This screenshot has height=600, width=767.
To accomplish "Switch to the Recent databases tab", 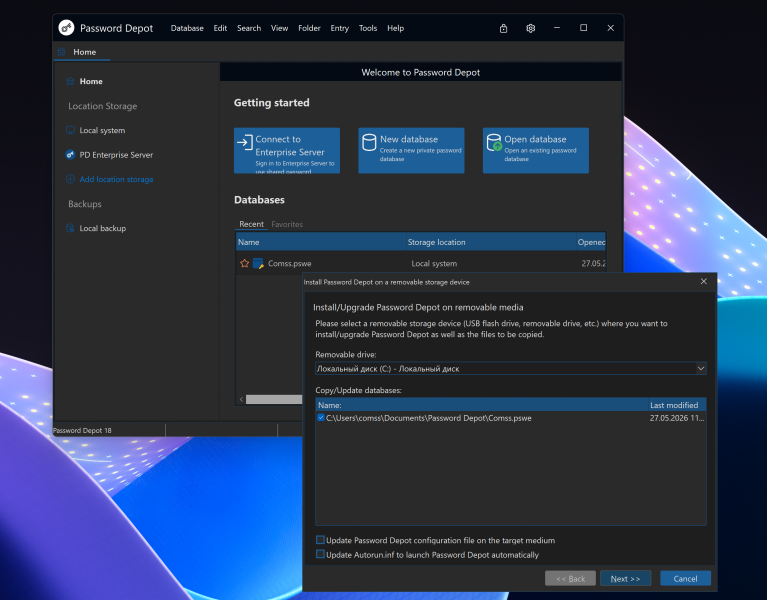I will point(251,224).
